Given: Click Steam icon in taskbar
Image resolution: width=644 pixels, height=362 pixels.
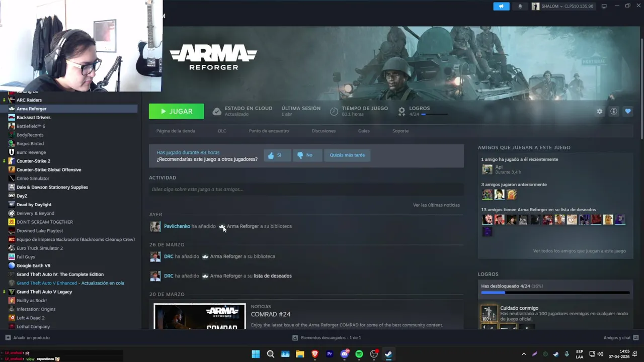Looking at the screenshot, I should click(388, 354).
